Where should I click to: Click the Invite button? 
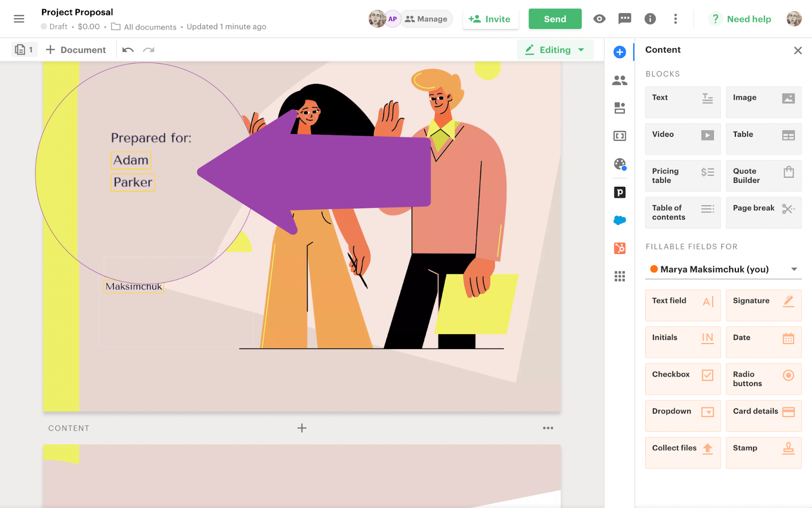(490, 19)
